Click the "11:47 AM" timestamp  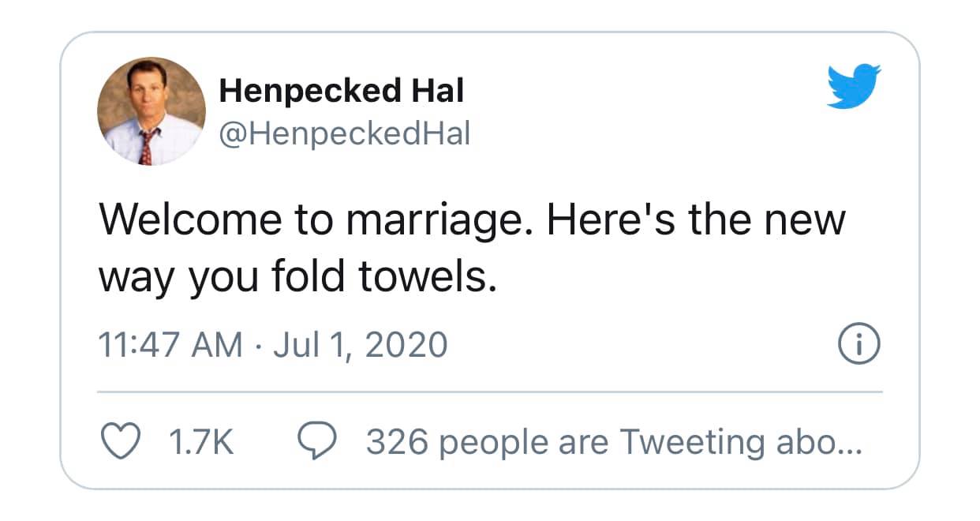click(170, 345)
